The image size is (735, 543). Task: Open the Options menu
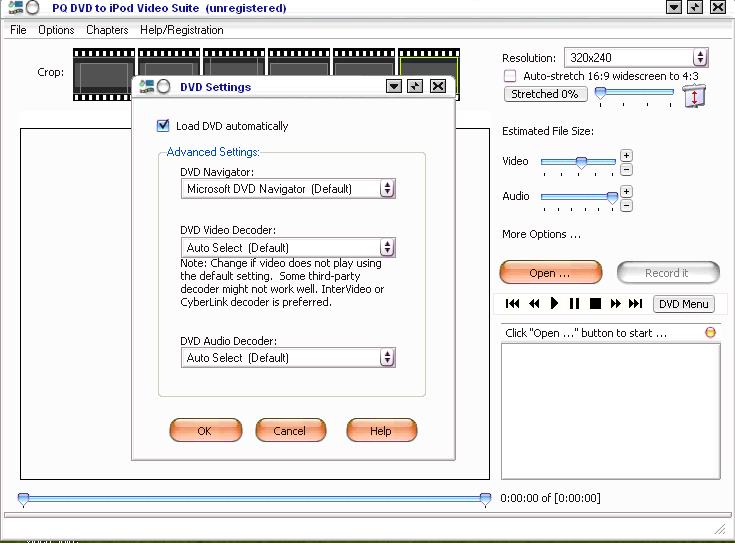[56, 30]
